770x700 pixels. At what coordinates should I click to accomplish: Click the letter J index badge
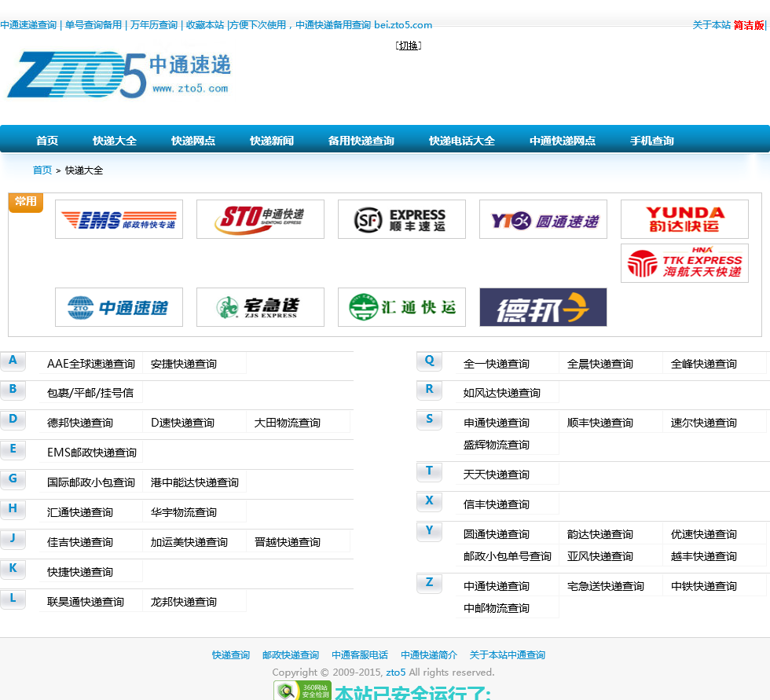(13, 538)
